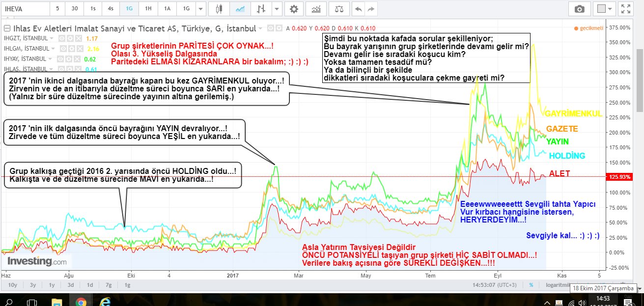This screenshot has width=644, height=306.
Task: Select the 1A monthly interval
Action: (x=167, y=8)
